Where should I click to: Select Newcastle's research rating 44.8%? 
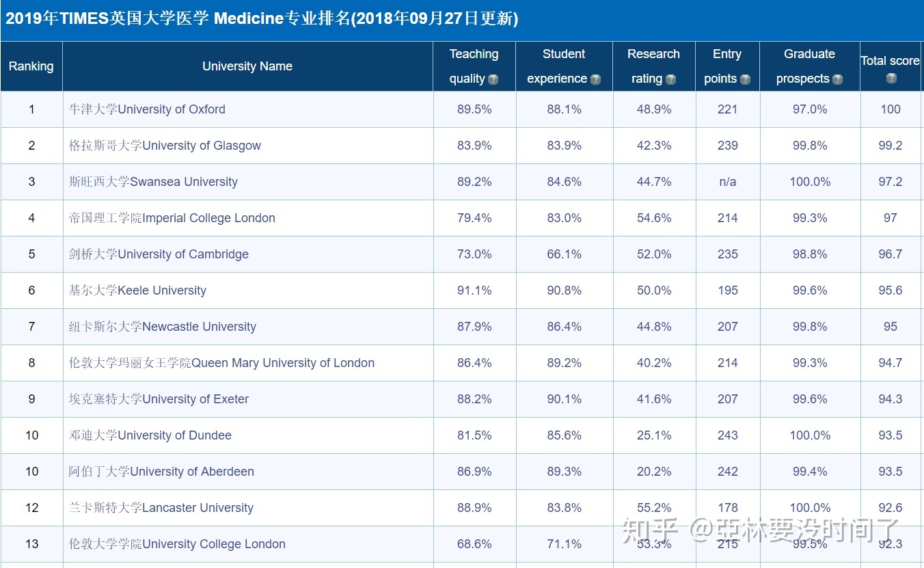pyautogui.click(x=654, y=327)
